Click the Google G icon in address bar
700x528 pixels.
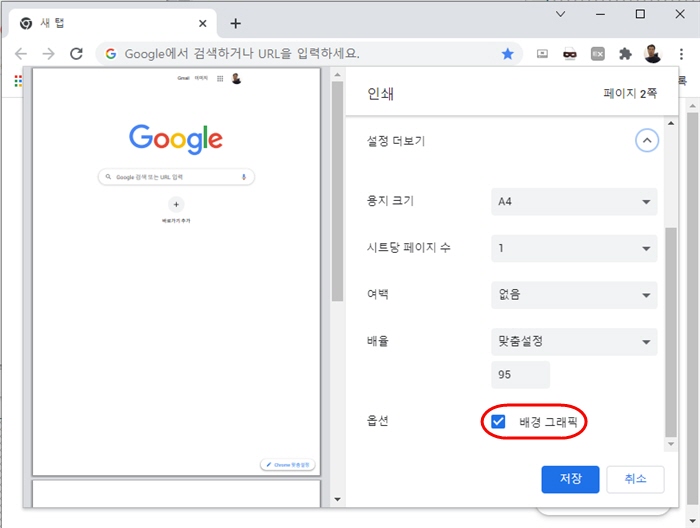tap(111, 54)
